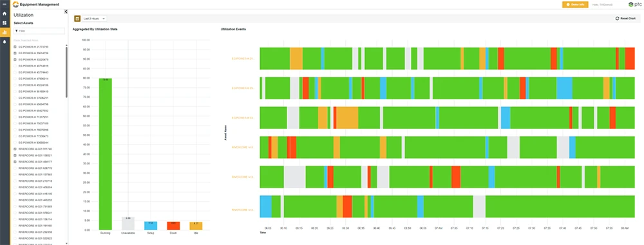Click the Idle axis label
This screenshot has width=644, height=245.
pyautogui.click(x=196, y=233)
